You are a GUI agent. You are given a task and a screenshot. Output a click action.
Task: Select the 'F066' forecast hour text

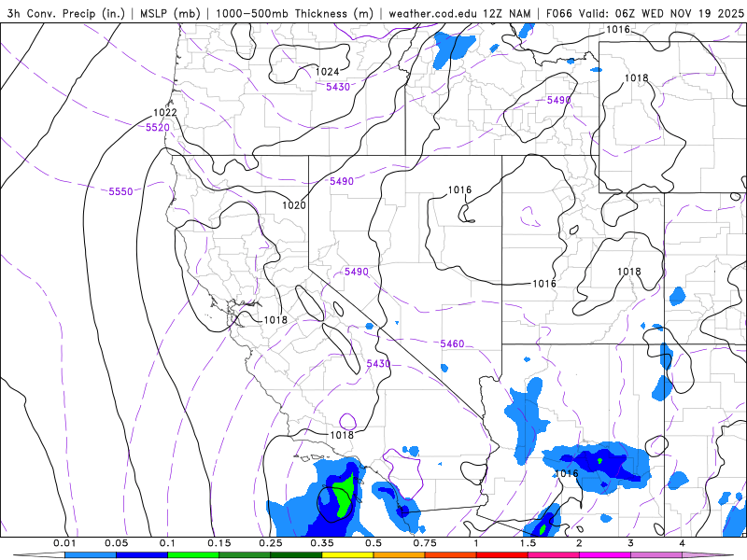(558, 13)
